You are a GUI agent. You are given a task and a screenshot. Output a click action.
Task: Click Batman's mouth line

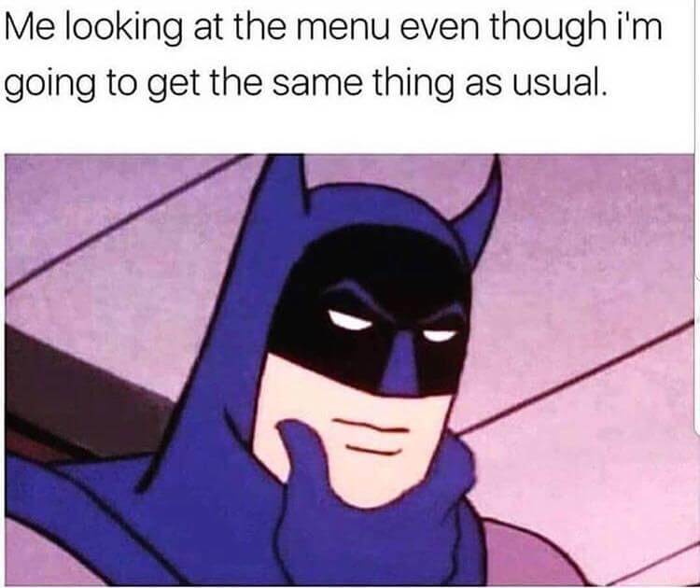(371, 426)
